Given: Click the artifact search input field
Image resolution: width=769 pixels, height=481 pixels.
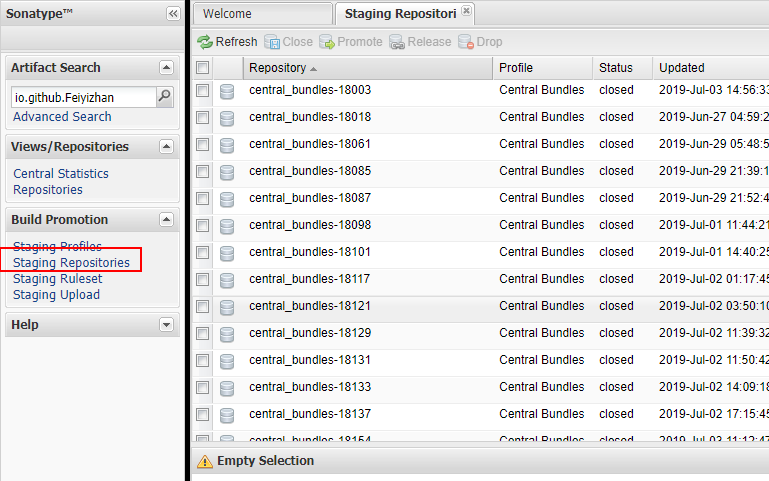Looking at the screenshot, I should pyautogui.click(x=83, y=97).
